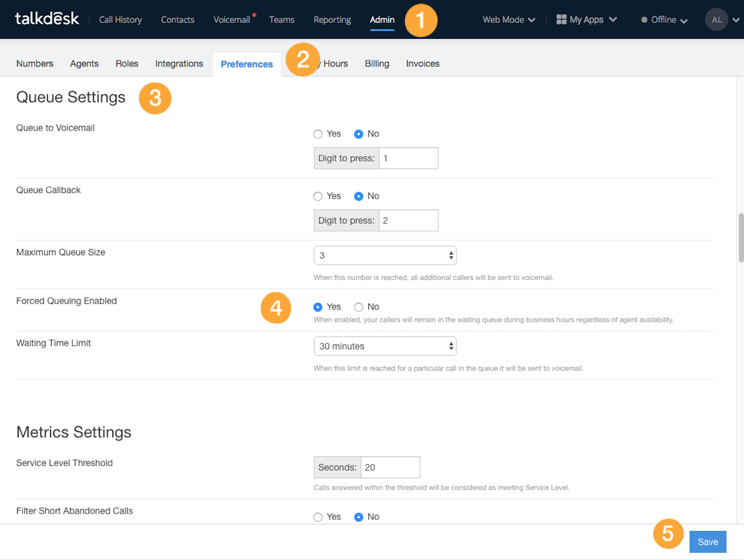Switch to the Agents tab
The width and height of the screenshot is (744, 560).
pyautogui.click(x=84, y=64)
